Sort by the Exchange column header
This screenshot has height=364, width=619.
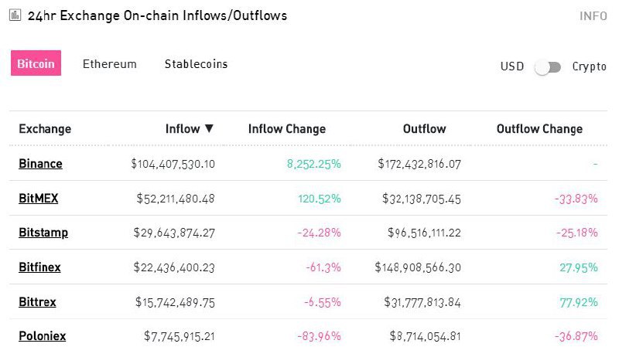tap(45, 129)
